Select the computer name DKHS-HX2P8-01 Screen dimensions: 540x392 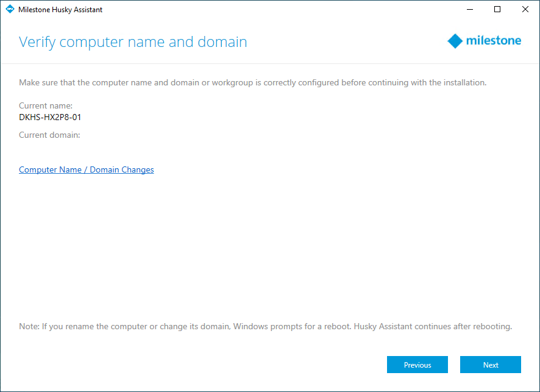click(50, 117)
